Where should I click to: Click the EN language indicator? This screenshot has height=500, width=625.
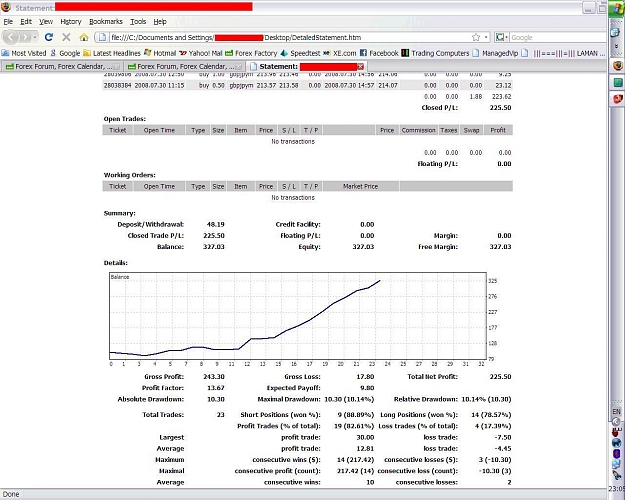point(616,411)
